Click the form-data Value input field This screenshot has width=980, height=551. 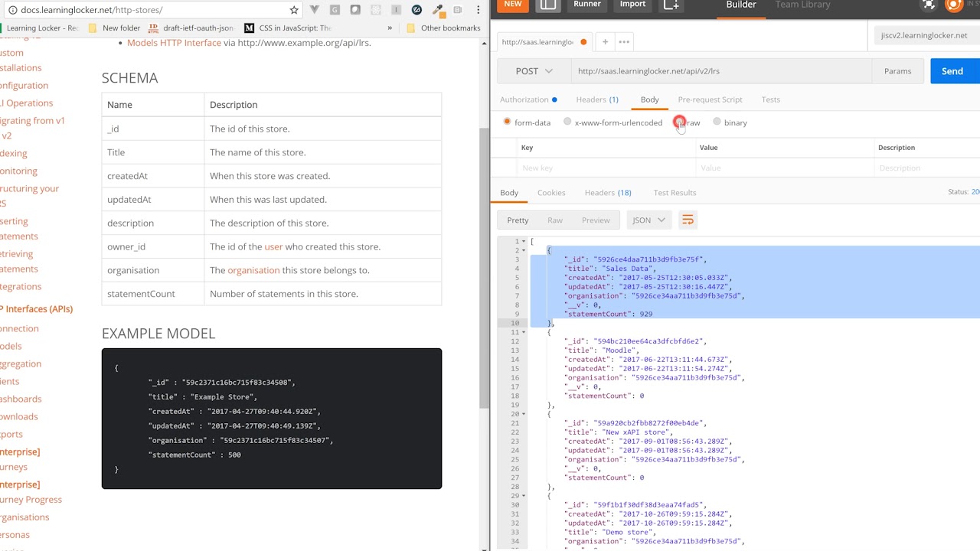pos(784,168)
